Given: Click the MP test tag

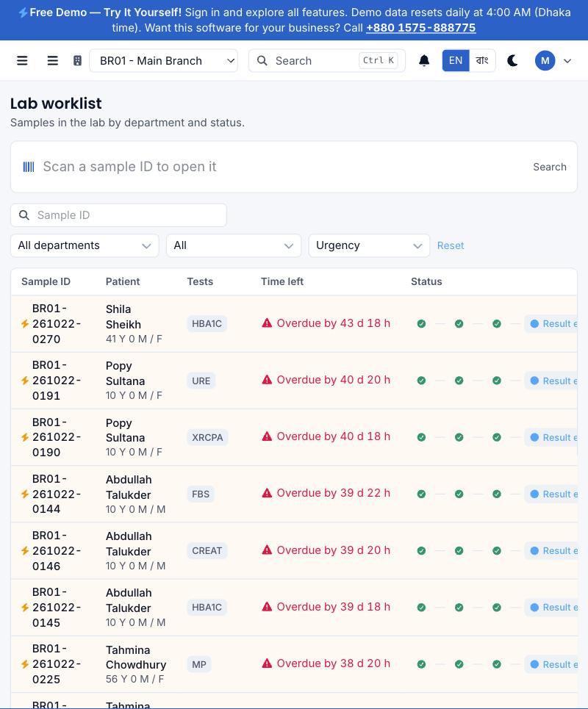Looking at the screenshot, I should pyautogui.click(x=199, y=664).
